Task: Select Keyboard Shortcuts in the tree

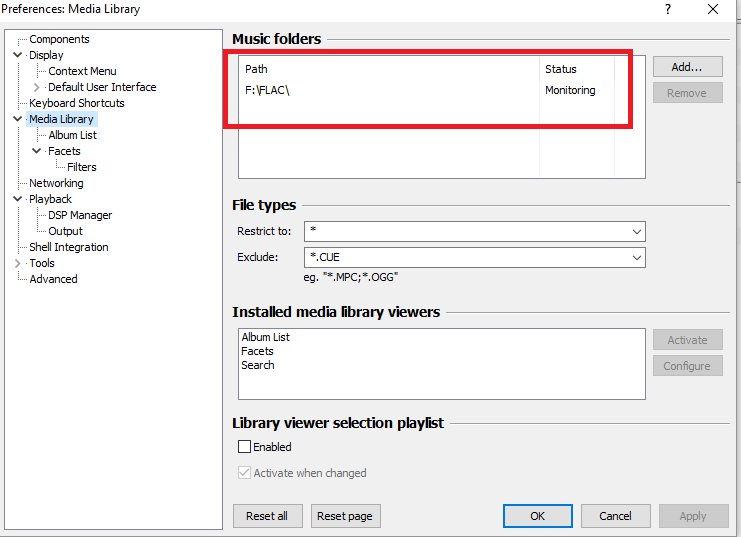Action: (x=77, y=103)
